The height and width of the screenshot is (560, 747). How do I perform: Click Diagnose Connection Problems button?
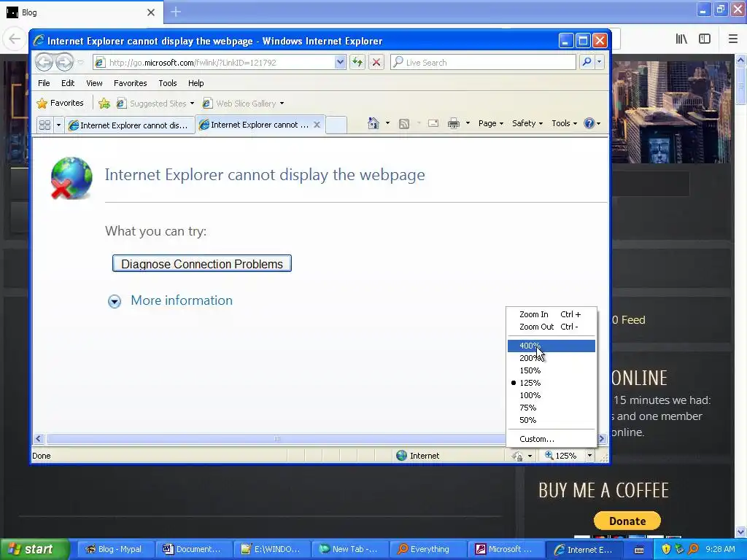tap(202, 263)
